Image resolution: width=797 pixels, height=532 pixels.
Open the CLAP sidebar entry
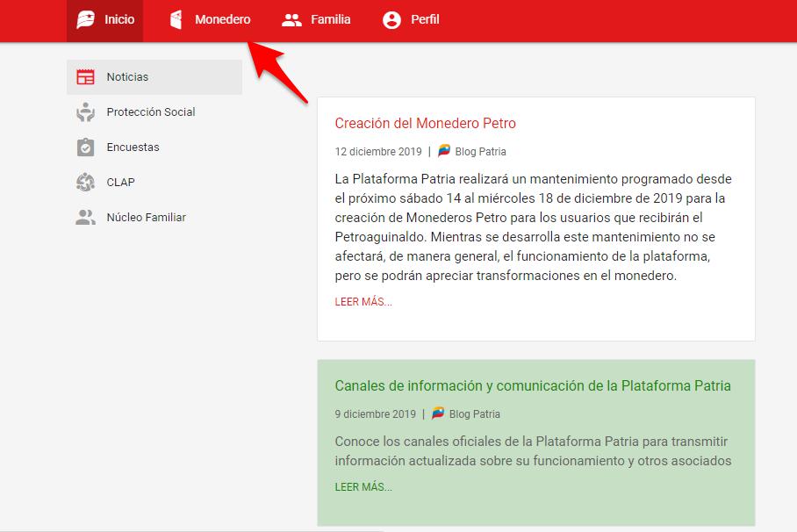point(154,182)
